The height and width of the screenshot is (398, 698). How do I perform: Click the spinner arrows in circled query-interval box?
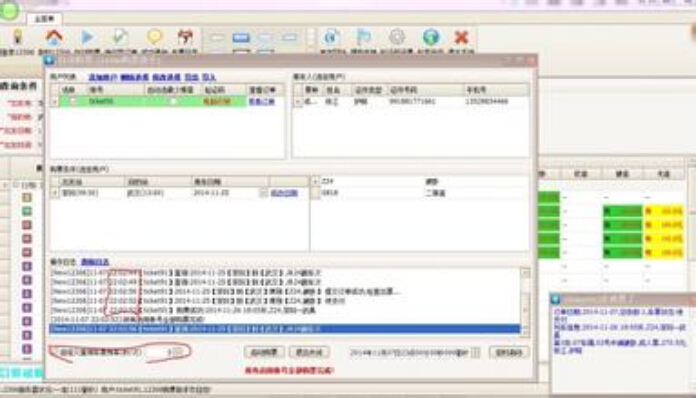click(x=178, y=352)
